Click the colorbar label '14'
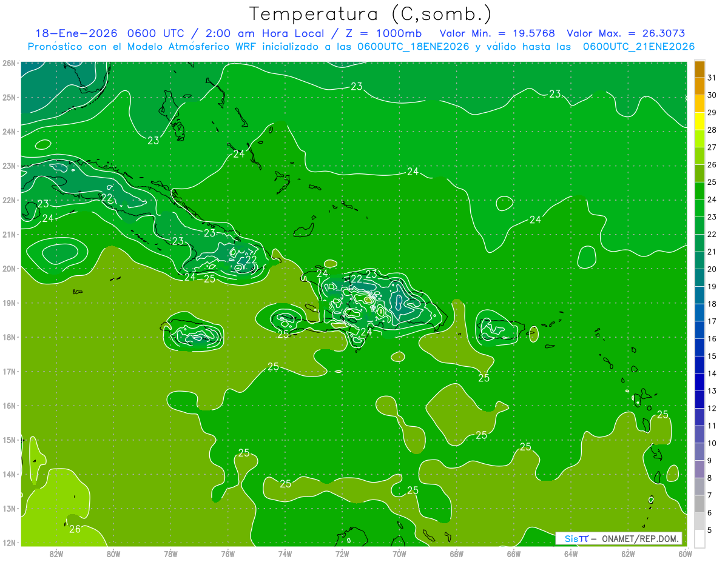This screenshot has height=562, width=728. [712, 373]
